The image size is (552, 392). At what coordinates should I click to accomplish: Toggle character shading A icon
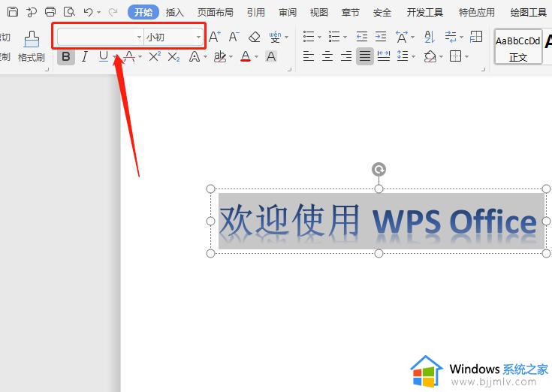(x=270, y=56)
